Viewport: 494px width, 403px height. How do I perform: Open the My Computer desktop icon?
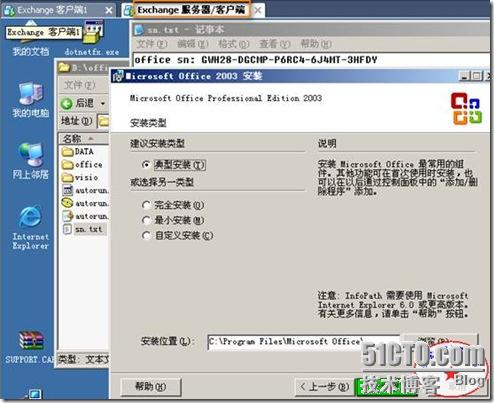(30, 99)
